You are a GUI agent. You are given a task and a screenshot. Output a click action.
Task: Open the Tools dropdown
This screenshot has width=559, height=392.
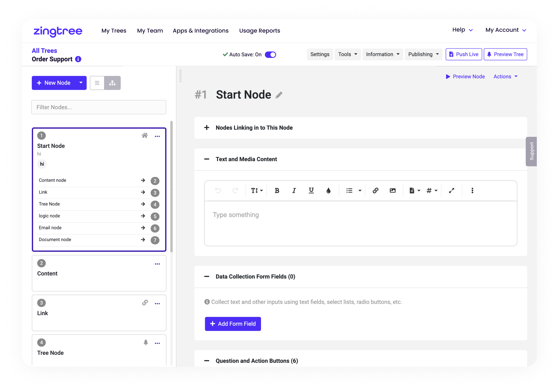point(347,54)
